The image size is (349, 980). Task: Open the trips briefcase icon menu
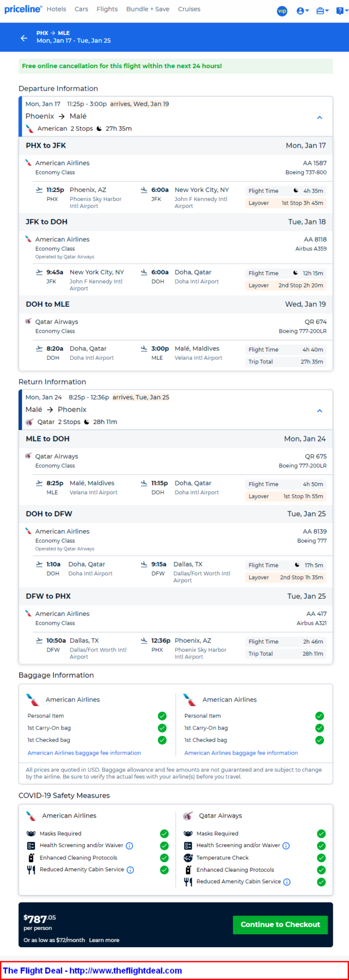[322, 11]
